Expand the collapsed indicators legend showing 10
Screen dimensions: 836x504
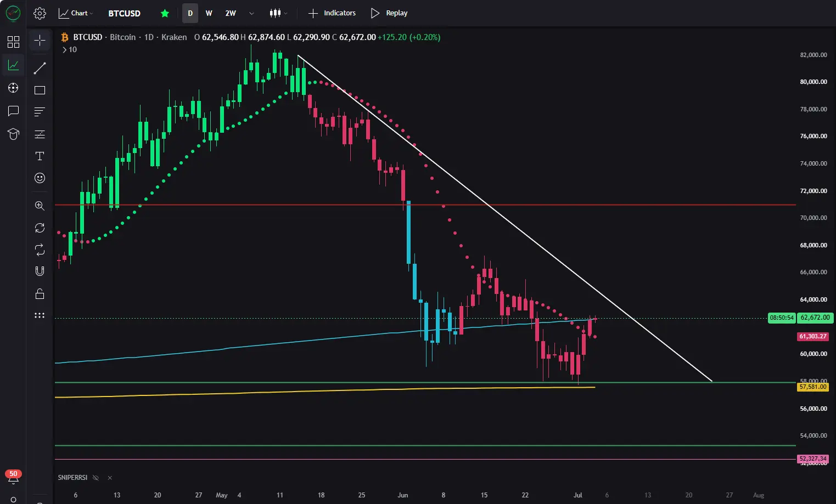(69, 49)
